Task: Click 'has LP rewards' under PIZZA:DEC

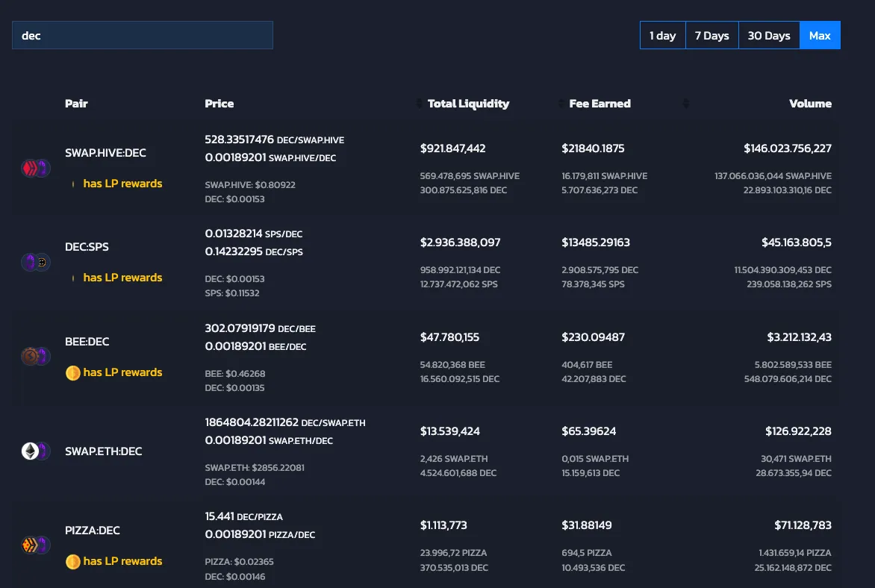Action: pos(122,561)
